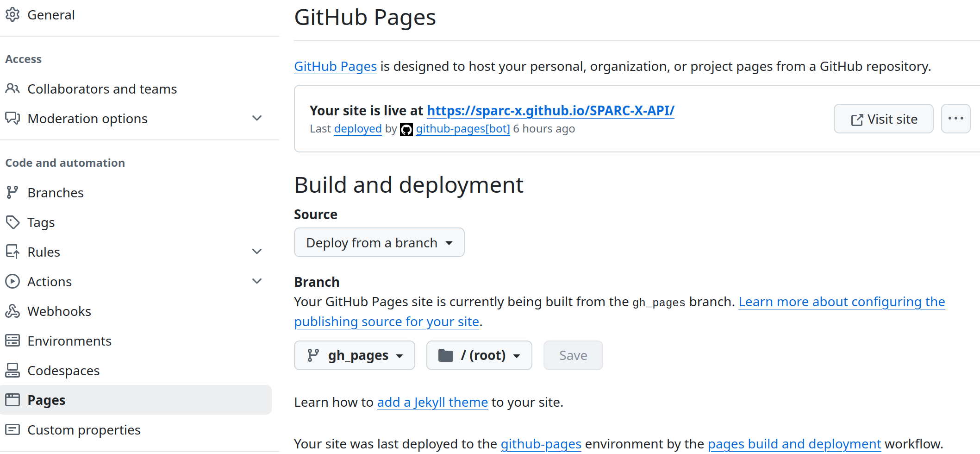Click the Save button
Image resolution: width=980 pixels, height=454 pixels.
[573, 355]
